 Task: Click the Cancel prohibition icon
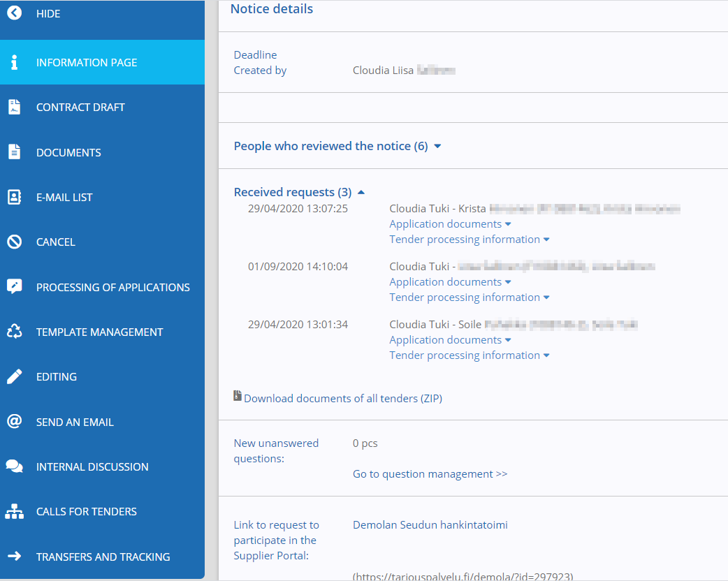coord(15,242)
